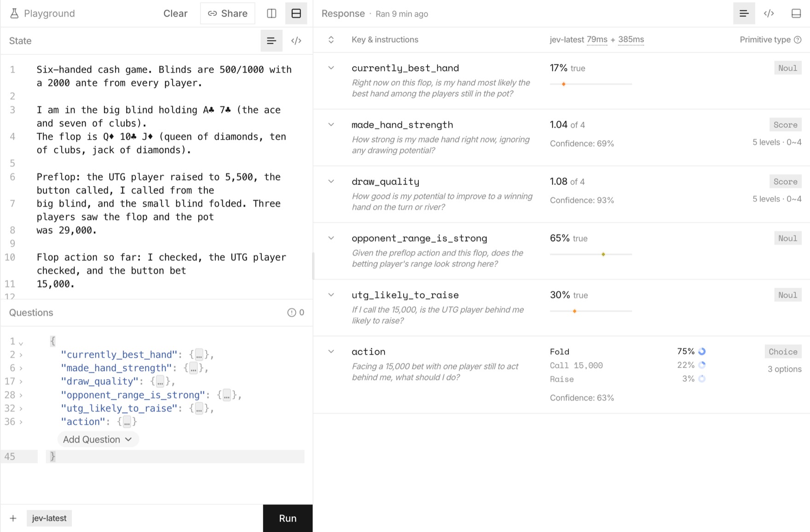Image resolution: width=810 pixels, height=532 pixels.
Task: Show State panel as code view
Action: coord(296,41)
